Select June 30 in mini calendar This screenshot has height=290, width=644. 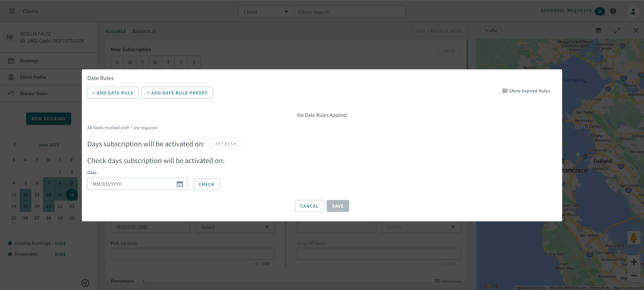coord(72,218)
